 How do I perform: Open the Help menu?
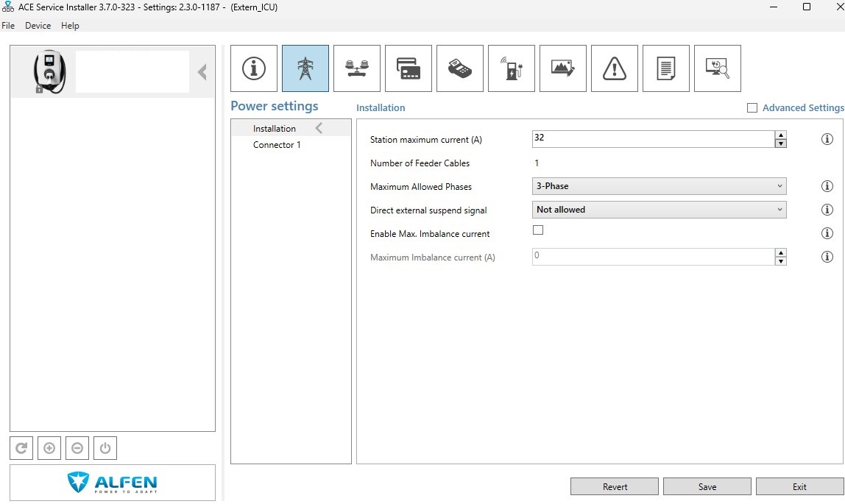[70, 25]
